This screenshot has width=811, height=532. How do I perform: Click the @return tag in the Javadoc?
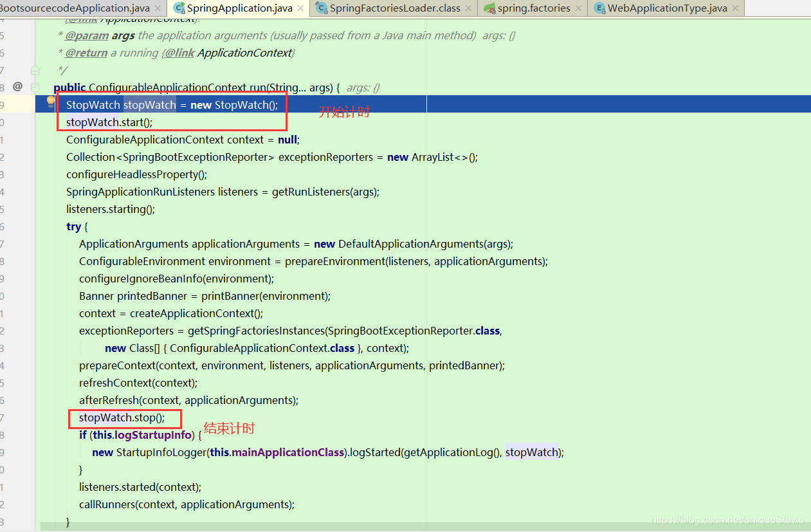(86, 53)
